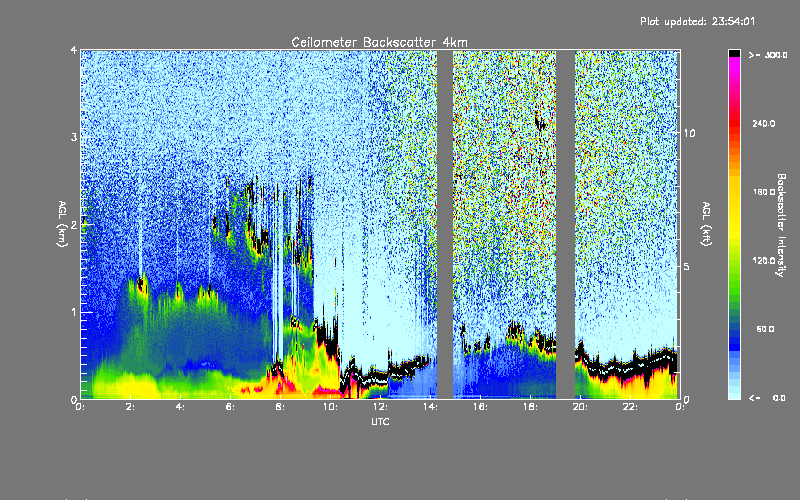
Task: Click the '18:' hour tick on the UTC axis
Action: pos(530,407)
